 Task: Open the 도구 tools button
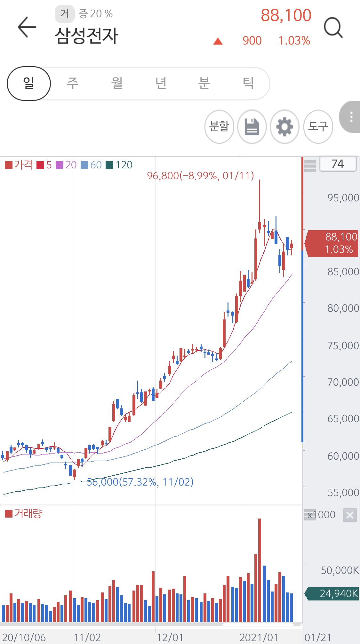tap(318, 127)
